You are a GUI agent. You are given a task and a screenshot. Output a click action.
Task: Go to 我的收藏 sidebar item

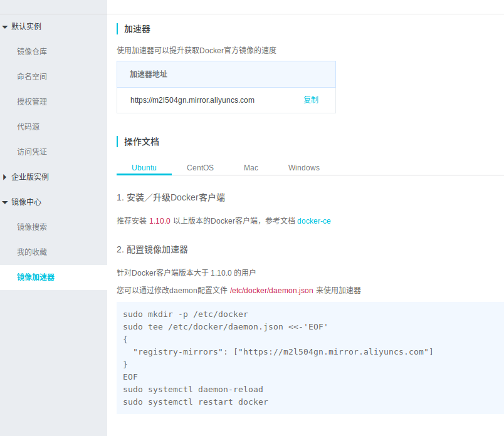32,252
